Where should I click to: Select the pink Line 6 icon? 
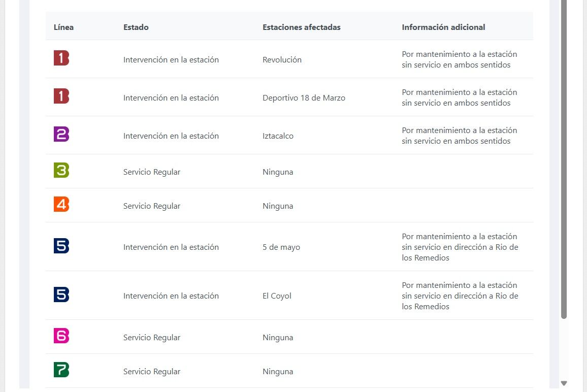[61, 336]
